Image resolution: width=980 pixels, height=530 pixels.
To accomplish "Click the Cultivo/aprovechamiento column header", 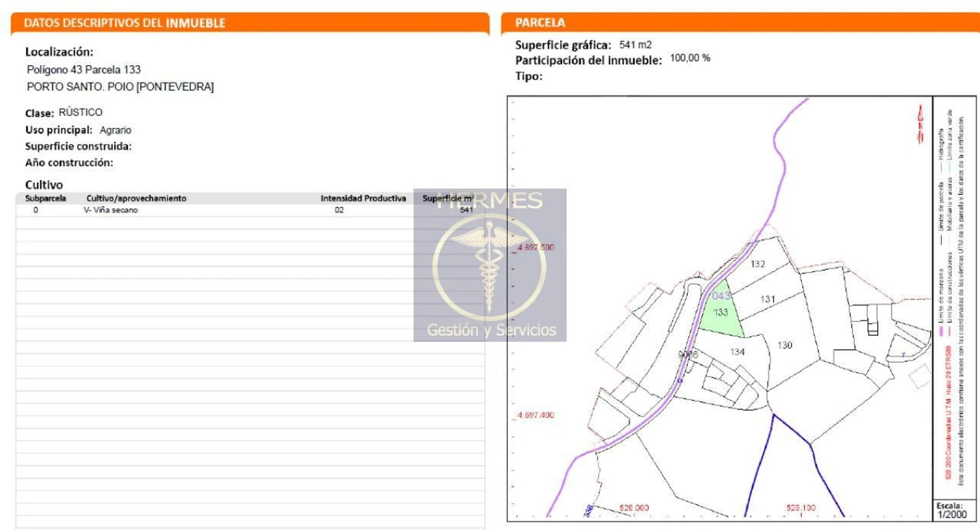I will click(136, 198).
